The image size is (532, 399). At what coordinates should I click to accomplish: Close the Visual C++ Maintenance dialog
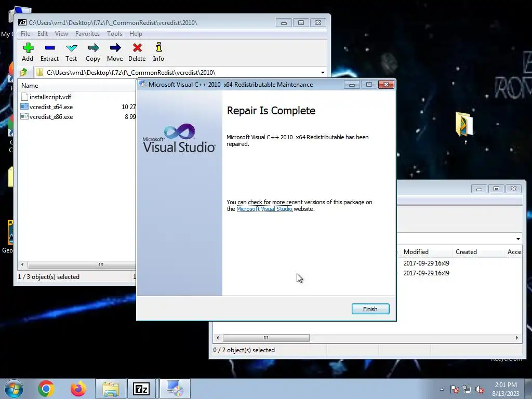[386, 85]
